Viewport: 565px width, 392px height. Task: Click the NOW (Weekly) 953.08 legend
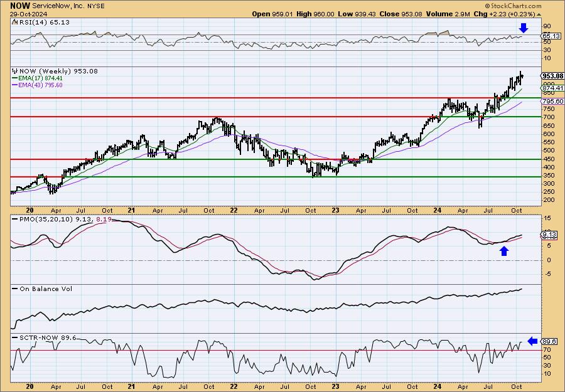coord(58,71)
